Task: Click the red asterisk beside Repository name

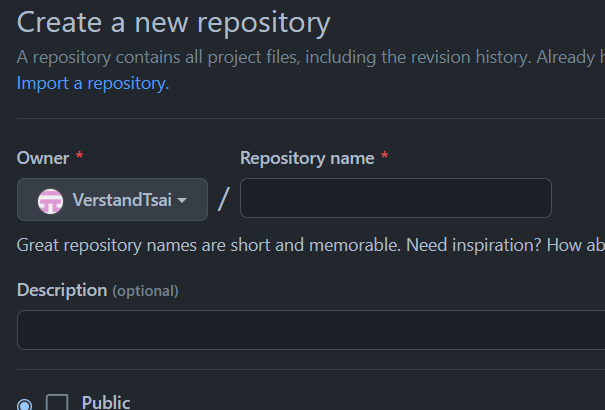Action: point(384,156)
